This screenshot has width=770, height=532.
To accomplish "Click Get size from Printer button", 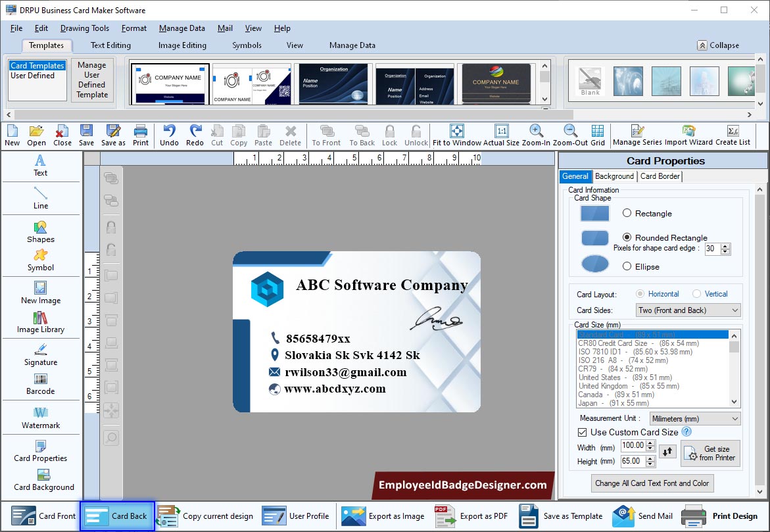I will pyautogui.click(x=710, y=453).
